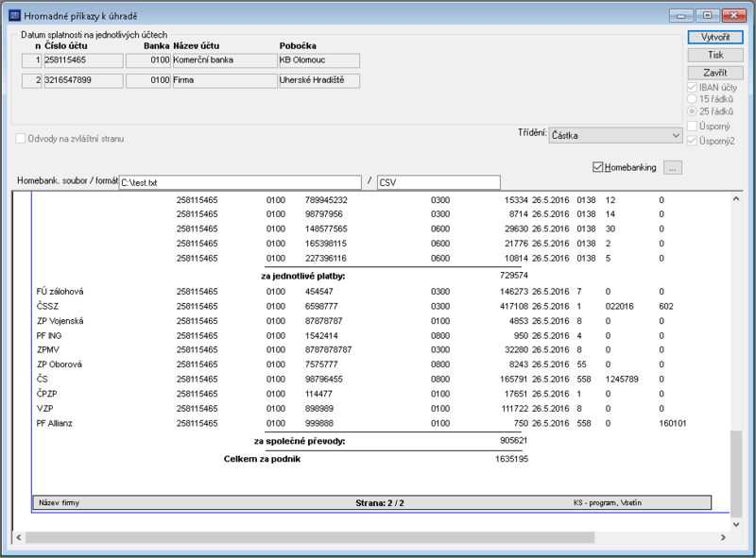
Task: Click the Vytvořit button
Action: coord(715,37)
